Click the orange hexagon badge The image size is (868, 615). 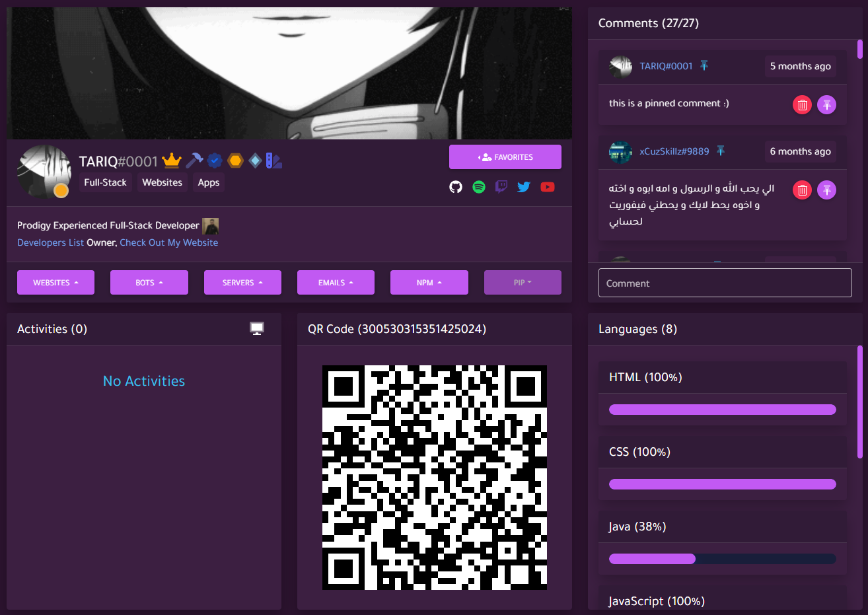[235, 160]
